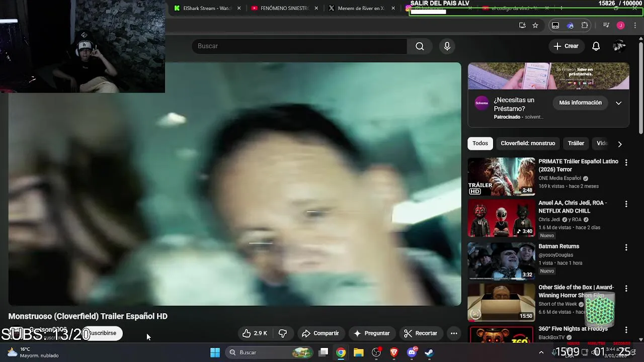Image resolution: width=644 pixels, height=362 pixels.
Task: Open more actions ellipsis under video
Action: [x=454, y=333]
